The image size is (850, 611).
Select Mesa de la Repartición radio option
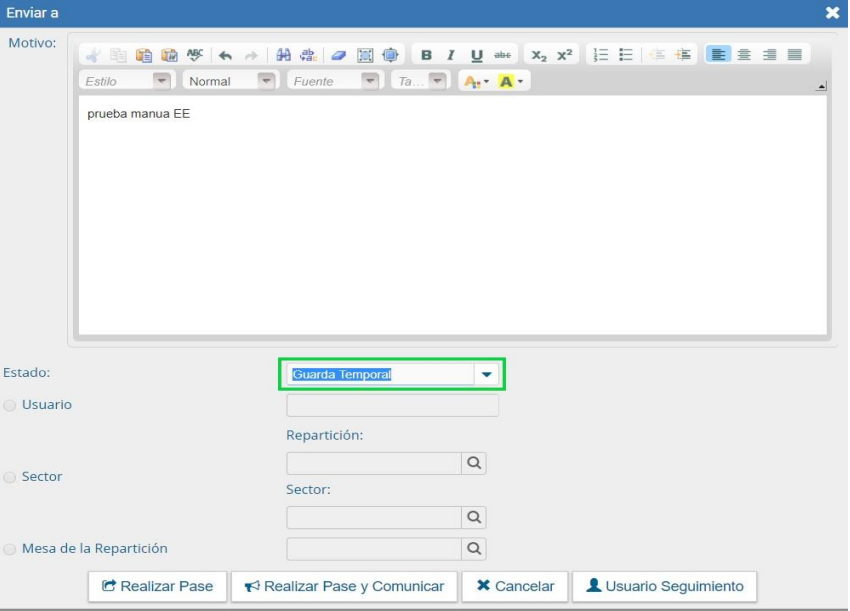[x=10, y=549]
